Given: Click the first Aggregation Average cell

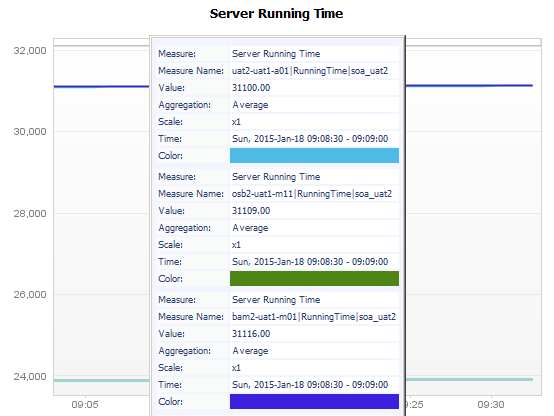Looking at the screenshot, I should (x=314, y=105).
